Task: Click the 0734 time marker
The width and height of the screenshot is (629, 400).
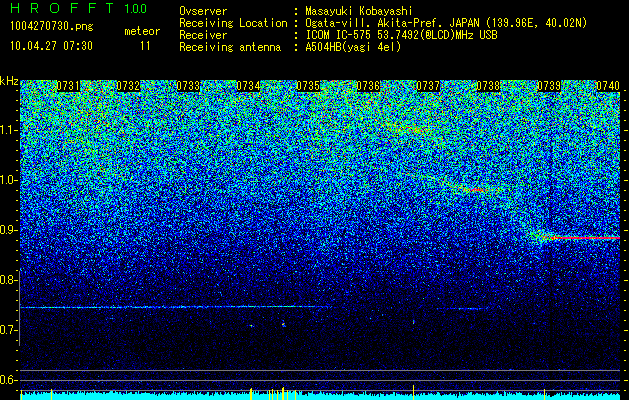Action: (x=248, y=86)
